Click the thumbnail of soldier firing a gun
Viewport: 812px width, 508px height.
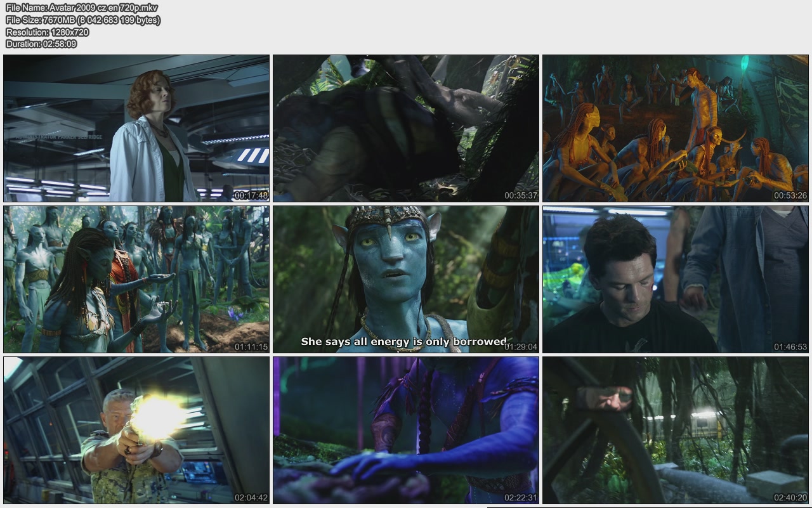(x=136, y=430)
